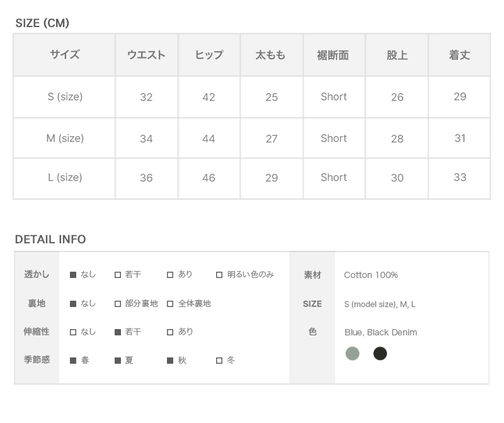
Task: Click the ヒップ column header
Action: (209, 55)
